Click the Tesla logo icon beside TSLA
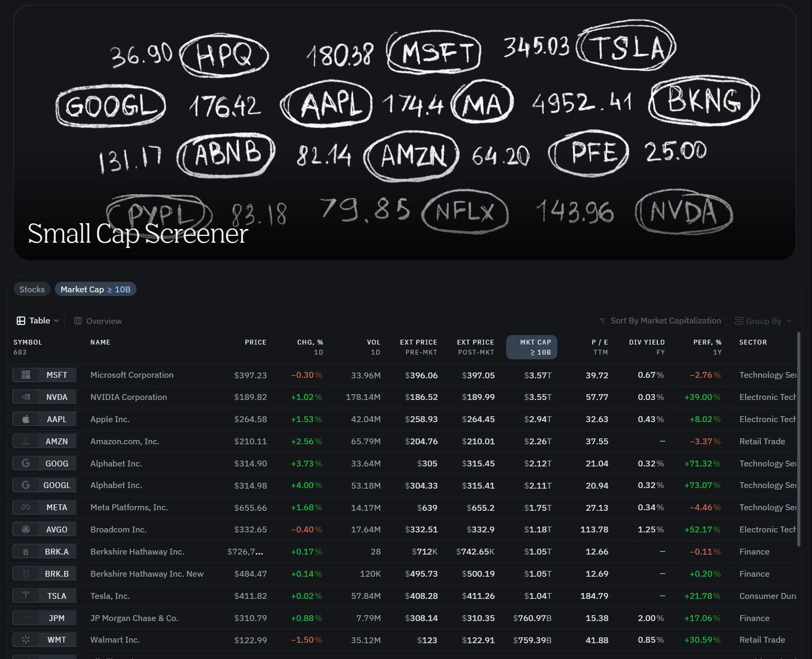Screen dimensions: 812x659 [26, 596]
